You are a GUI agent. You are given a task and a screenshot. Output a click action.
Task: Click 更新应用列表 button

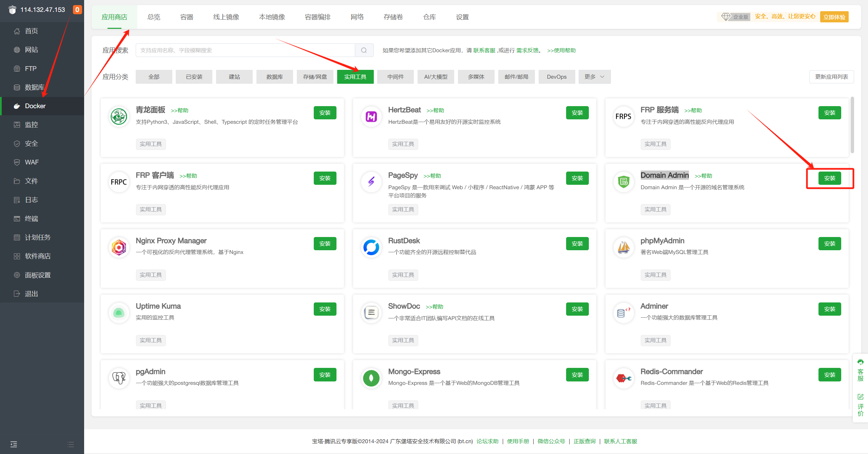(x=831, y=77)
